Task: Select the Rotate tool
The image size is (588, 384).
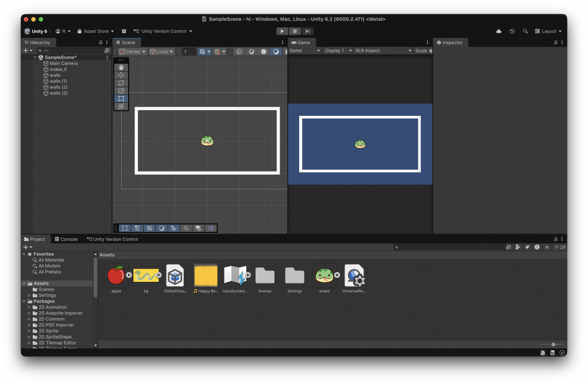Action: [121, 83]
